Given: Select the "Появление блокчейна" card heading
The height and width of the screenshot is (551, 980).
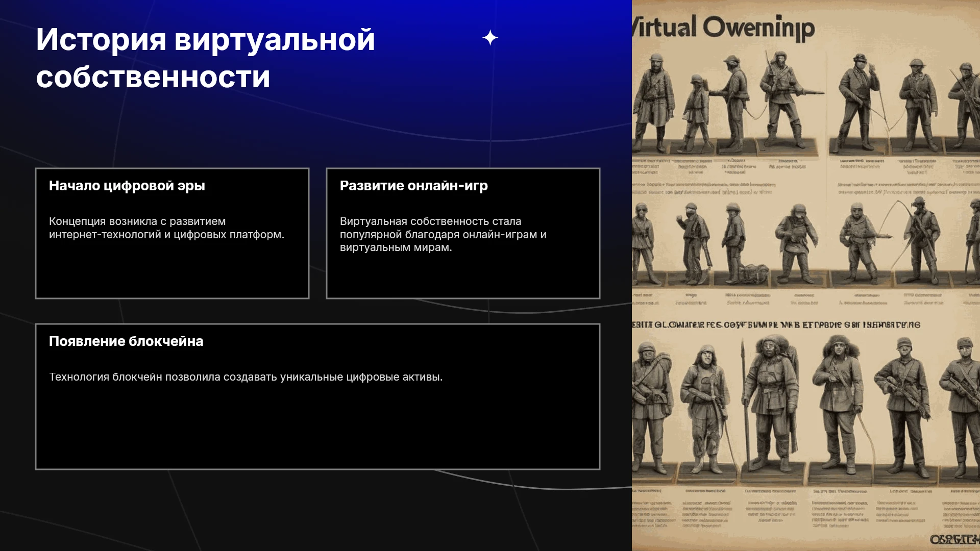Looking at the screenshot, I should 126,341.
